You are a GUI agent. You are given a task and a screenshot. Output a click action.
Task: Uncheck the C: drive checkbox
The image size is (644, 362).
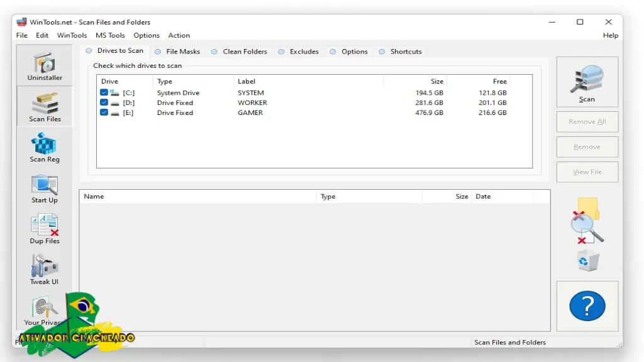tap(104, 92)
